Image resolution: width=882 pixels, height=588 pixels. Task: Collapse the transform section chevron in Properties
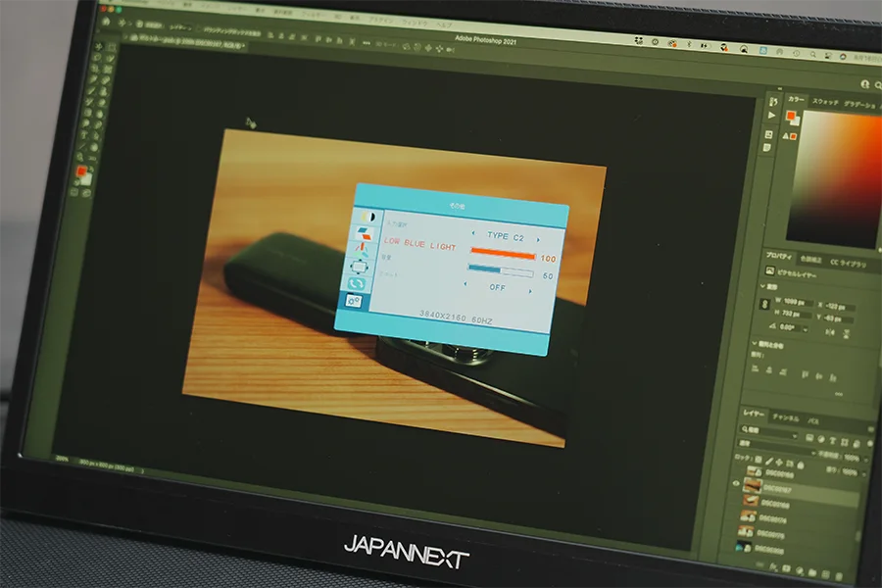click(x=762, y=286)
